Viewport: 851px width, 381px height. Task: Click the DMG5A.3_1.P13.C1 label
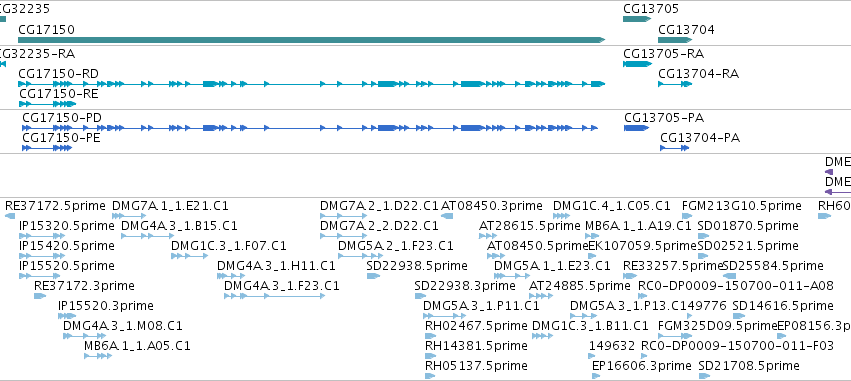[628, 306]
